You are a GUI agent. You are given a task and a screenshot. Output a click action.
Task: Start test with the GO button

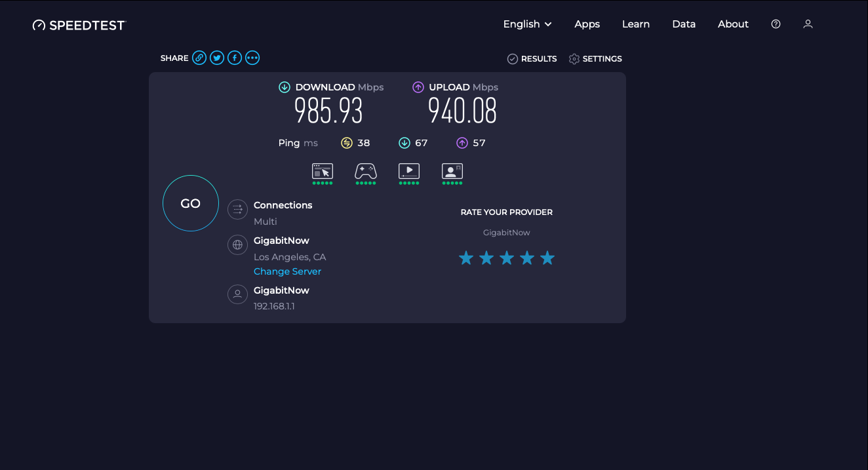[191, 203]
